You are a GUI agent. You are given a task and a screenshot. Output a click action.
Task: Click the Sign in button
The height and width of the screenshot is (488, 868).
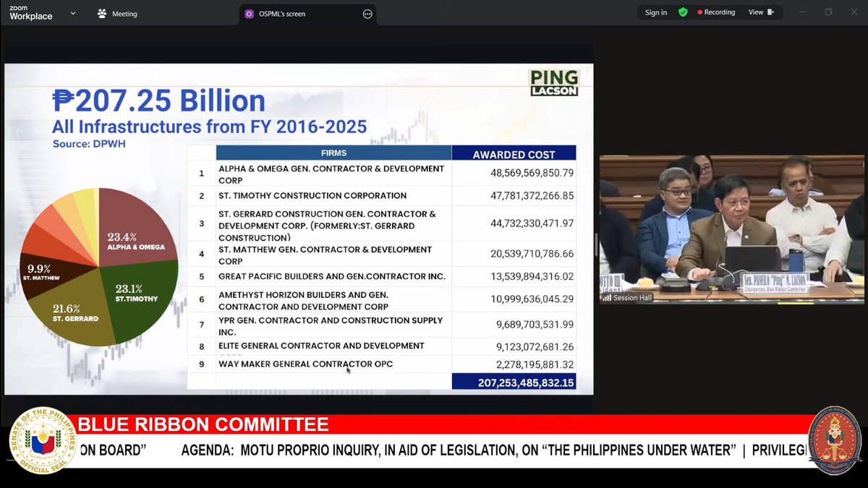pos(656,12)
